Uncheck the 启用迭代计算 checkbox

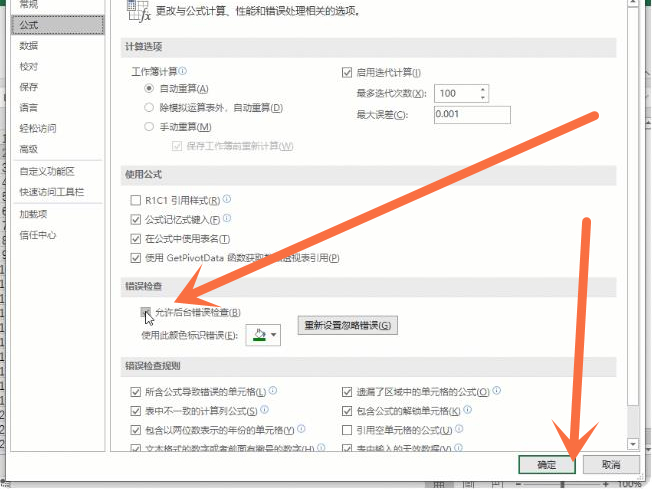(347, 73)
